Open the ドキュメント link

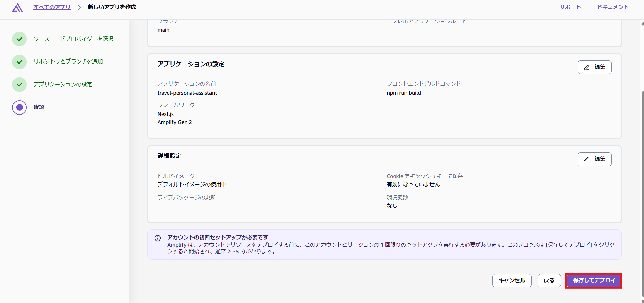(613, 7)
